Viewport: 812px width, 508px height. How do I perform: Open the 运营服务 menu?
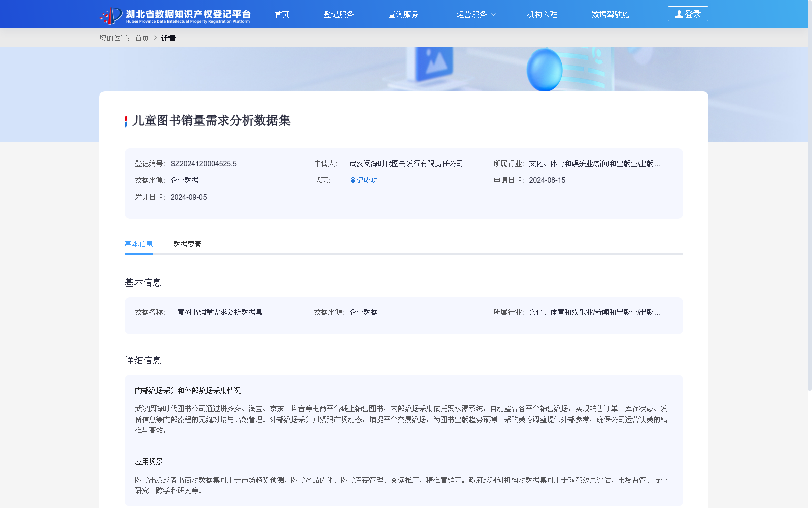471,14
